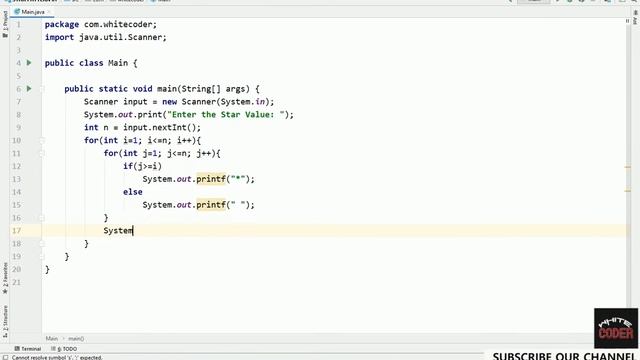The image size is (640, 360).
Task: Open the TODO tool window
Action: click(64, 349)
